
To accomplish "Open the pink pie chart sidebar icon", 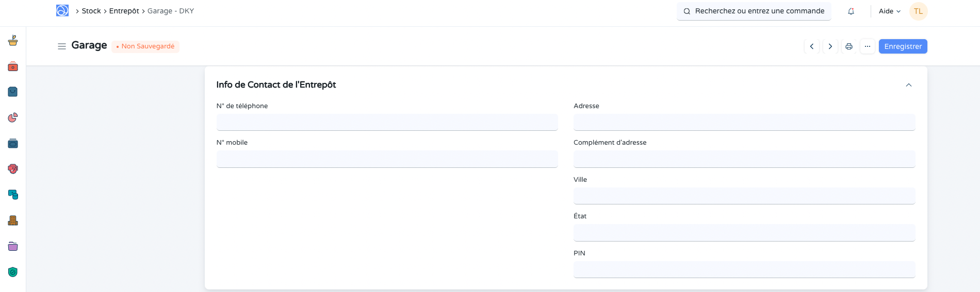I will 13,117.
